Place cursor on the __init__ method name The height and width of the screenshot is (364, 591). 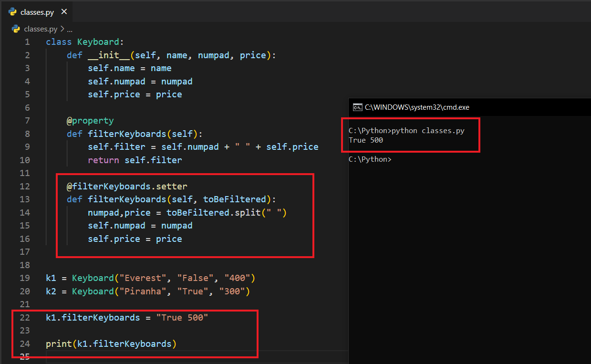[109, 55]
